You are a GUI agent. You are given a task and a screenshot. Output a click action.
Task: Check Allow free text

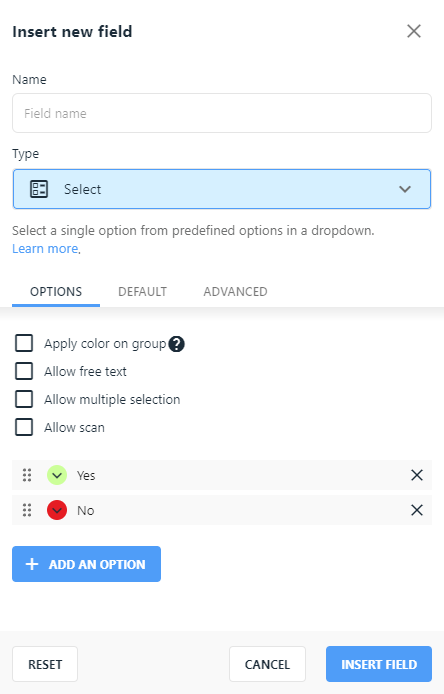(24, 371)
